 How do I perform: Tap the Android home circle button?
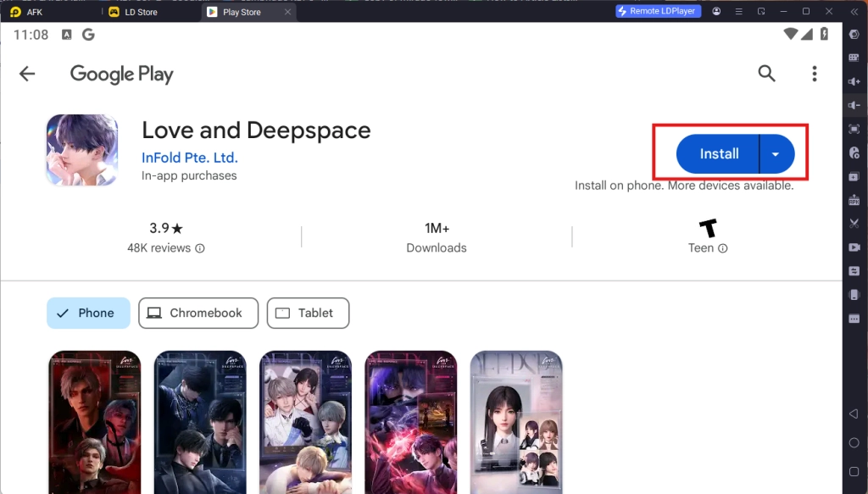pyautogui.click(x=854, y=442)
